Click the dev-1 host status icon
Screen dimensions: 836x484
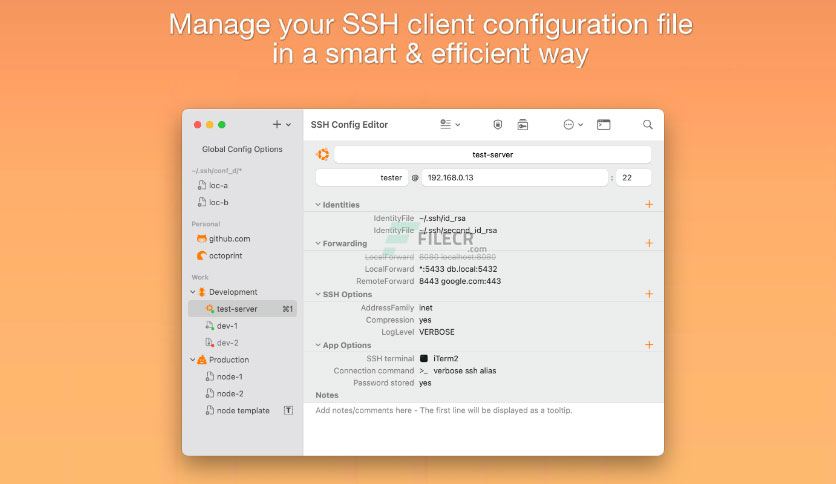coord(210,326)
